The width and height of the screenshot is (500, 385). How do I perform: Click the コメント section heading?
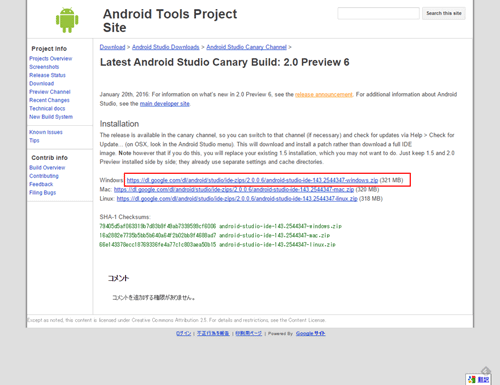(118, 278)
